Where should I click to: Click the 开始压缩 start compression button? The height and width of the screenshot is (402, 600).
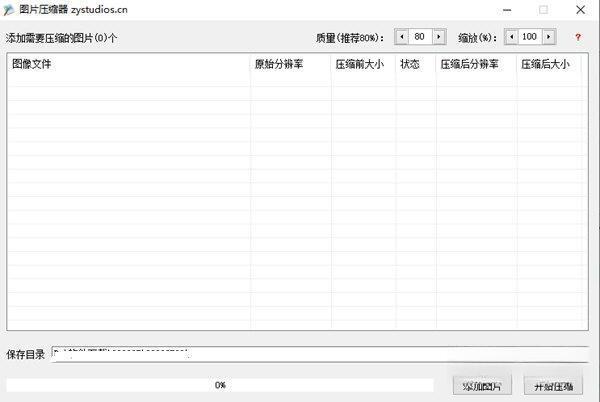[553, 386]
